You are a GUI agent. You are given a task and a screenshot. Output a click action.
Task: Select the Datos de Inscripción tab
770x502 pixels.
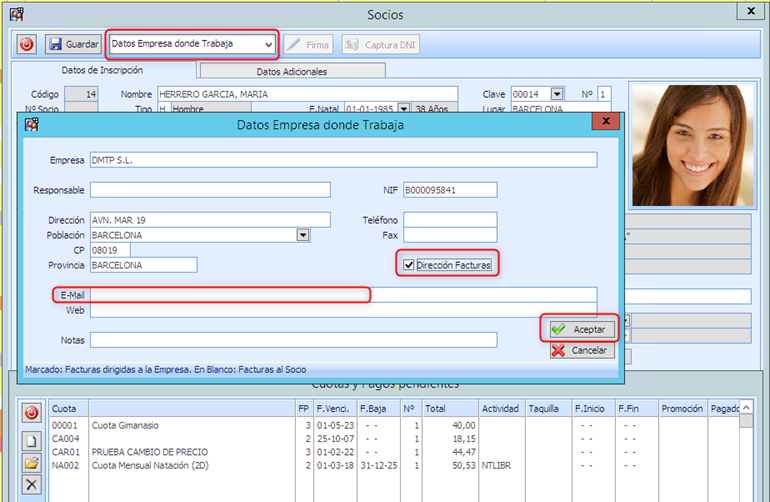coord(104,71)
